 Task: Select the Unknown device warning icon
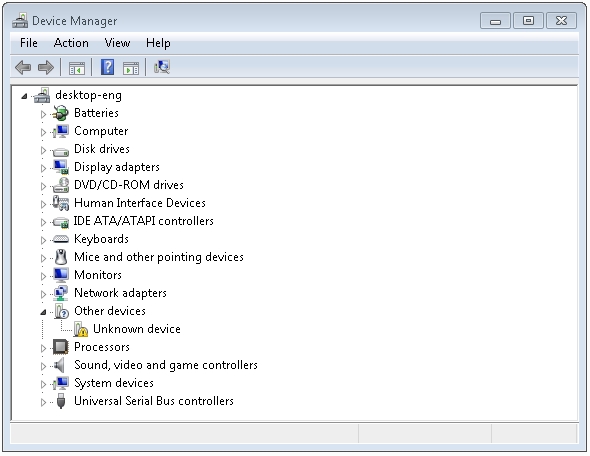(x=81, y=329)
